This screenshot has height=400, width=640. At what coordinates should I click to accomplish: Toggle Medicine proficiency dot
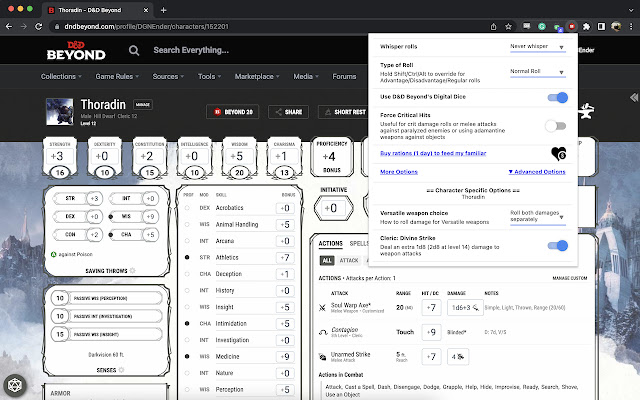click(x=187, y=356)
